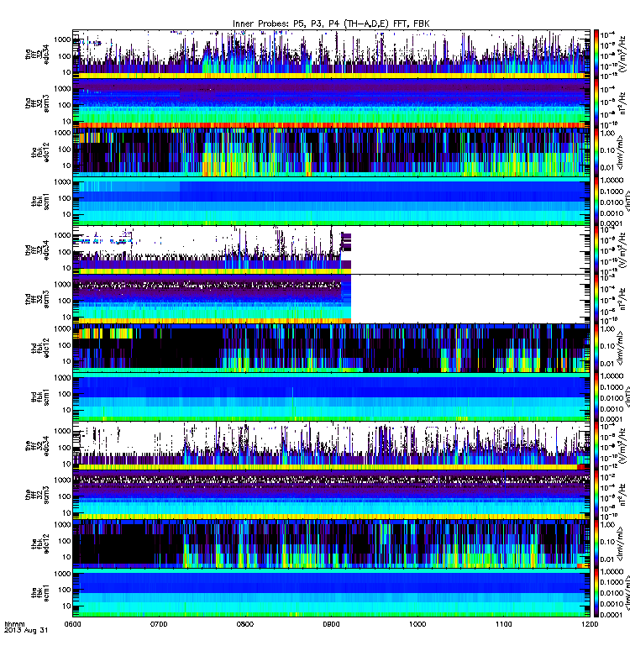Click the "2013 Aug 31" date label
Screen dimensions: 630x672
(x=26, y=631)
